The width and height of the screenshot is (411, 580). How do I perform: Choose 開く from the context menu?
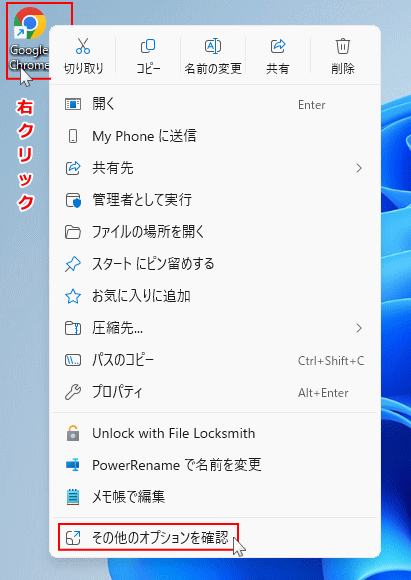click(215, 104)
